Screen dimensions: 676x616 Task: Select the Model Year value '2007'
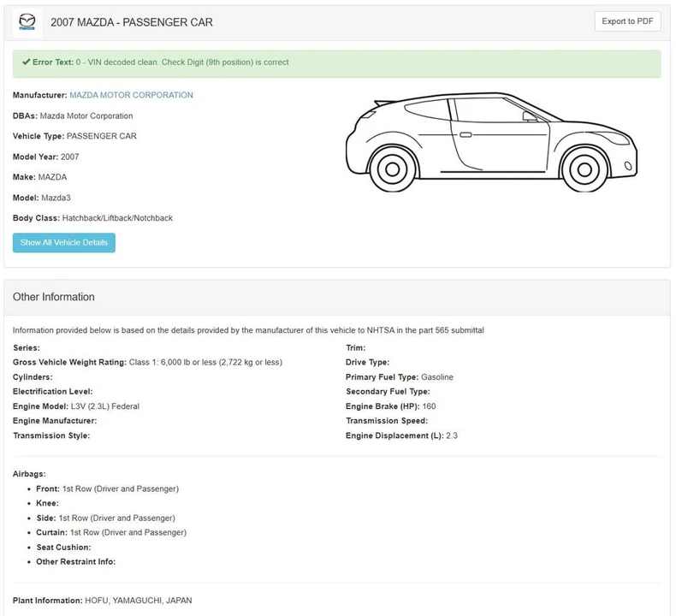(70, 157)
